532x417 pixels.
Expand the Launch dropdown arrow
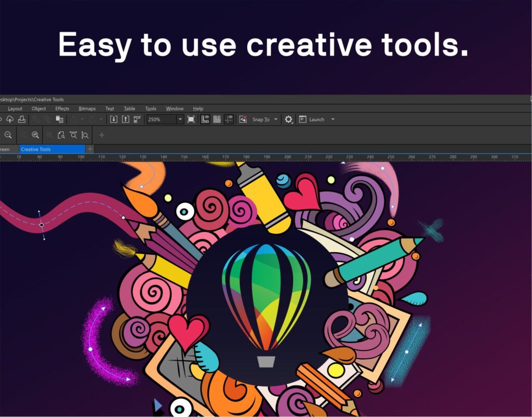[x=332, y=120]
